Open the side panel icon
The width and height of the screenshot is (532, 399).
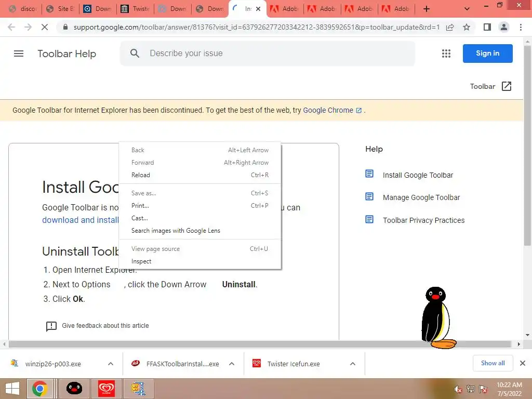[x=487, y=27]
